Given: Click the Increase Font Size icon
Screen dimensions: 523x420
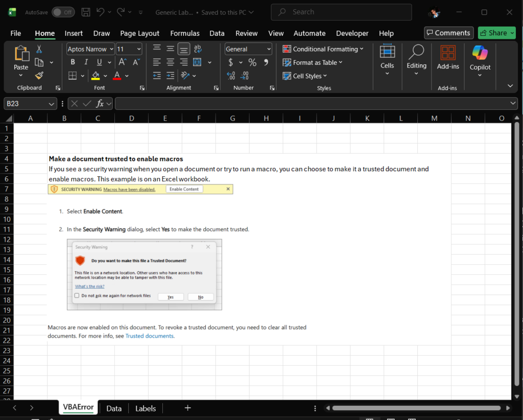Looking at the screenshot, I should click(123, 62).
